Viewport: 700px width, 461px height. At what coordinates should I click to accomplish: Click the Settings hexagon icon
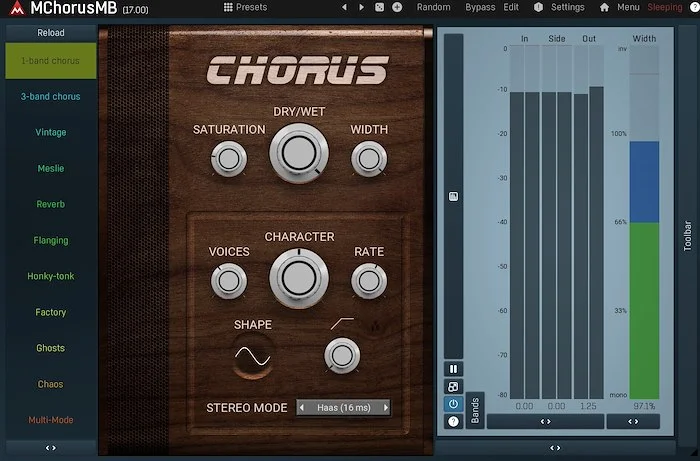pyautogui.click(x=538, y=7)
